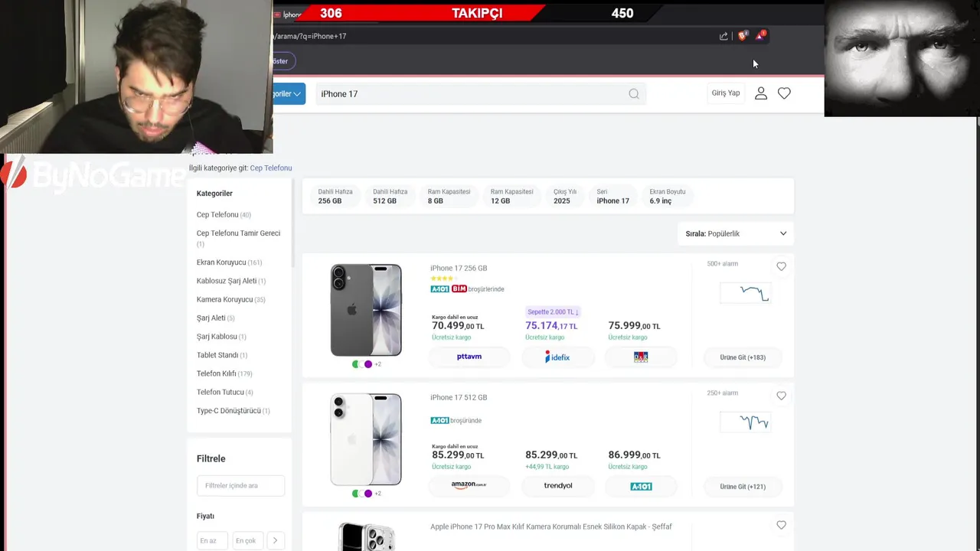Follow the Cep Telefonu related category link

point(271,168)
